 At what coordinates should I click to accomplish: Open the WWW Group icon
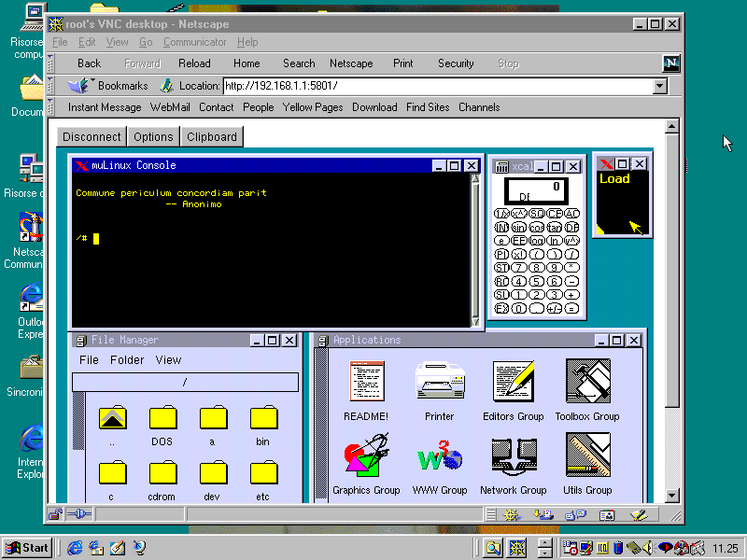coord(439,456)
